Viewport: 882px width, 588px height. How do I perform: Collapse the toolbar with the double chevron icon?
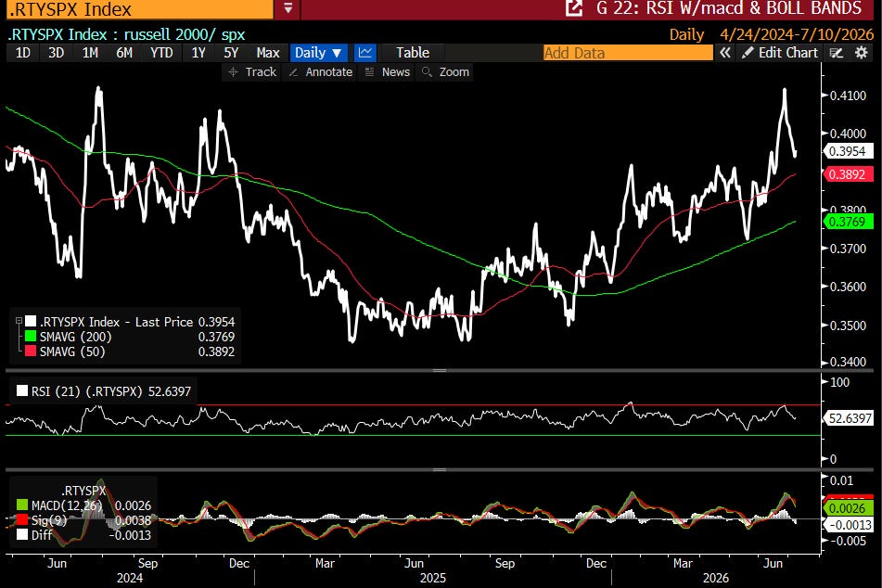tap(725, 53)
